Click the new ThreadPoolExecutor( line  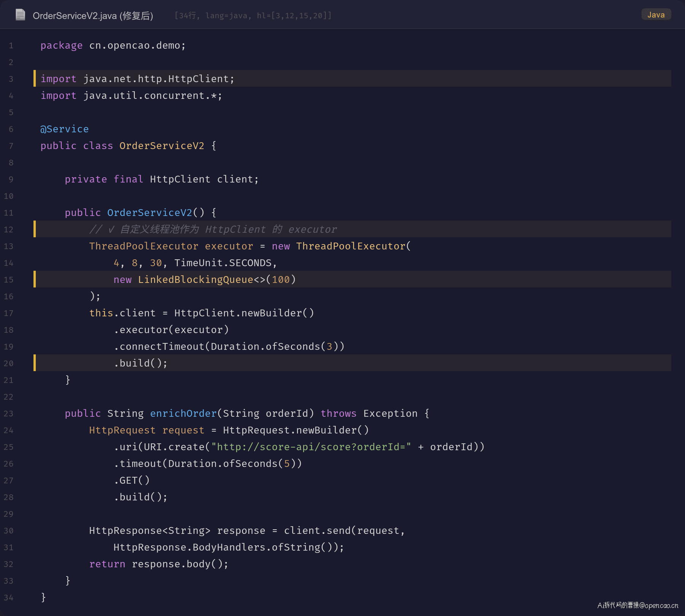coord(250,246)
